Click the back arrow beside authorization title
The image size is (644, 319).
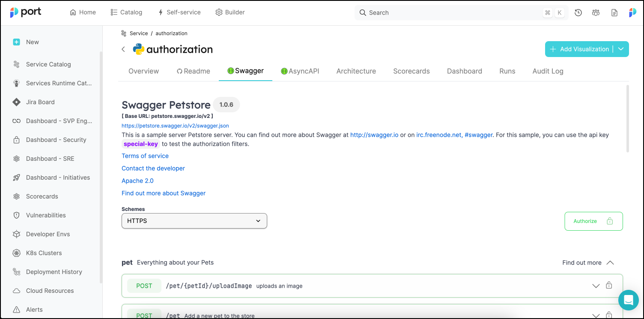[123, 49]
